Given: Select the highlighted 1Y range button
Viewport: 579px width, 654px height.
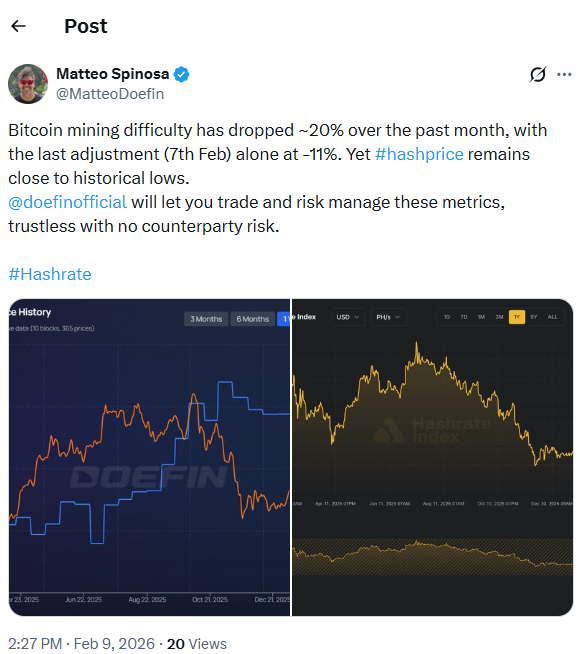Looking at the screenshot, I should pos(517,317).
